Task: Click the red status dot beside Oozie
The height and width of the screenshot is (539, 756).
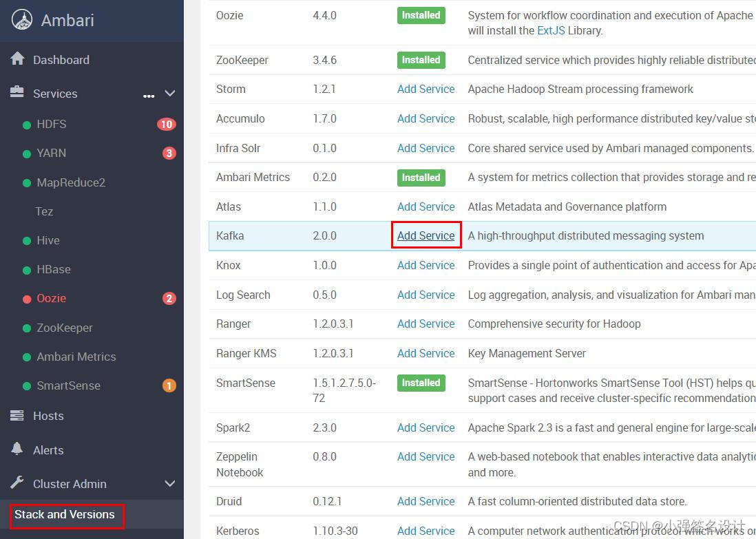Action: (27, 299)
